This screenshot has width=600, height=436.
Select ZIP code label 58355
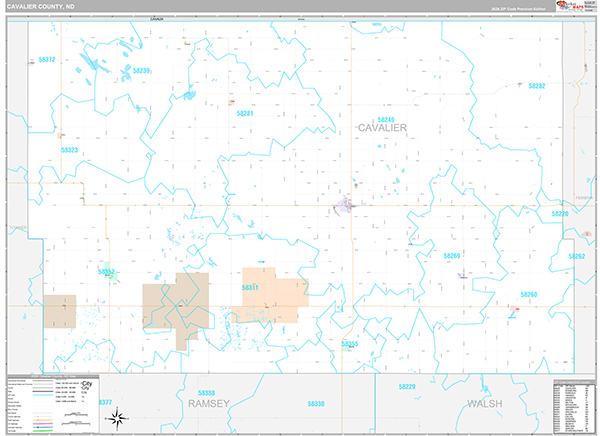pos(350,344)
